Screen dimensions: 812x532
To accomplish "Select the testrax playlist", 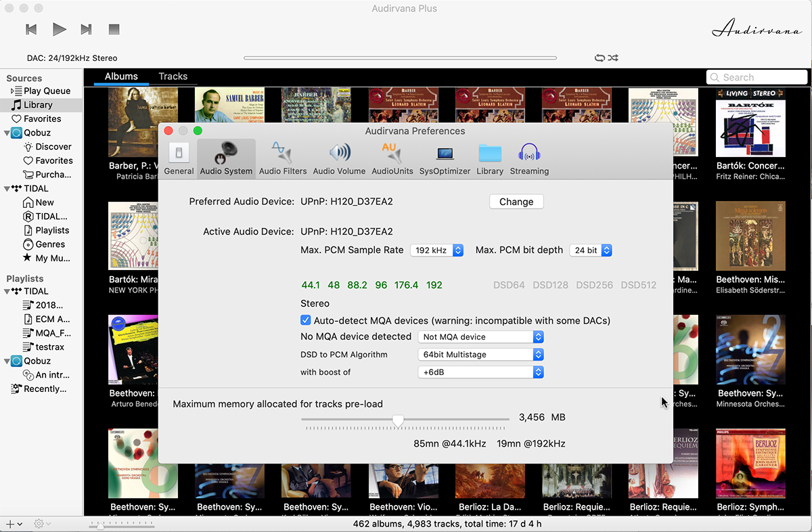I will (x=50, y=347).
